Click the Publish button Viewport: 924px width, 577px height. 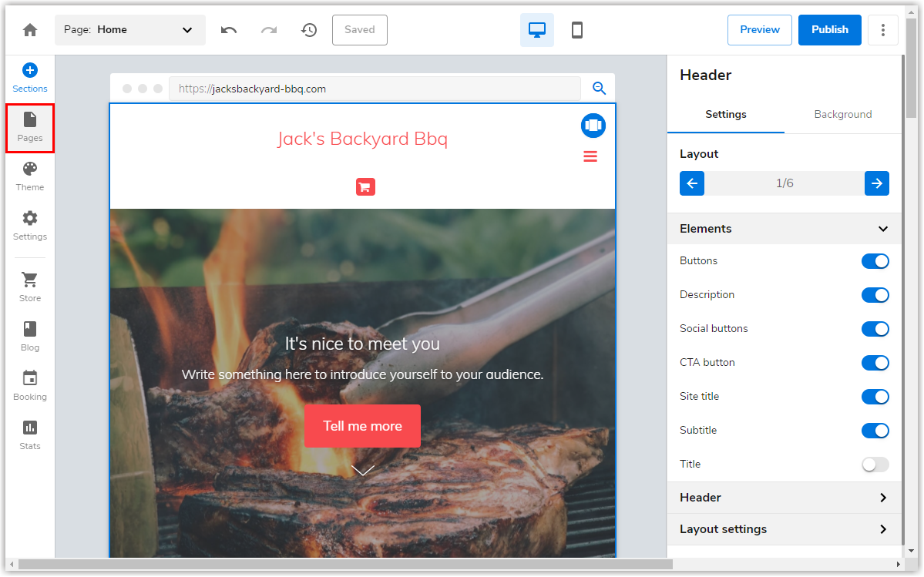[x=829, y=30]
